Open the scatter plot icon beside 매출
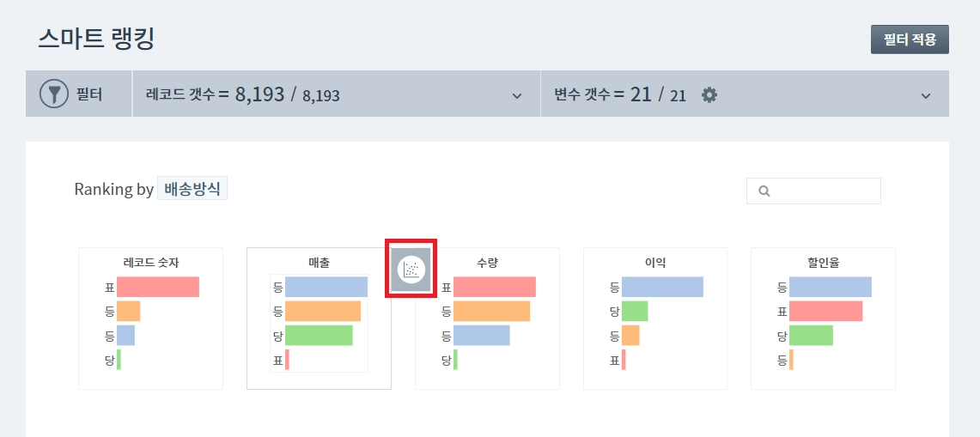 pyautogui.click(x=411, y=269)
